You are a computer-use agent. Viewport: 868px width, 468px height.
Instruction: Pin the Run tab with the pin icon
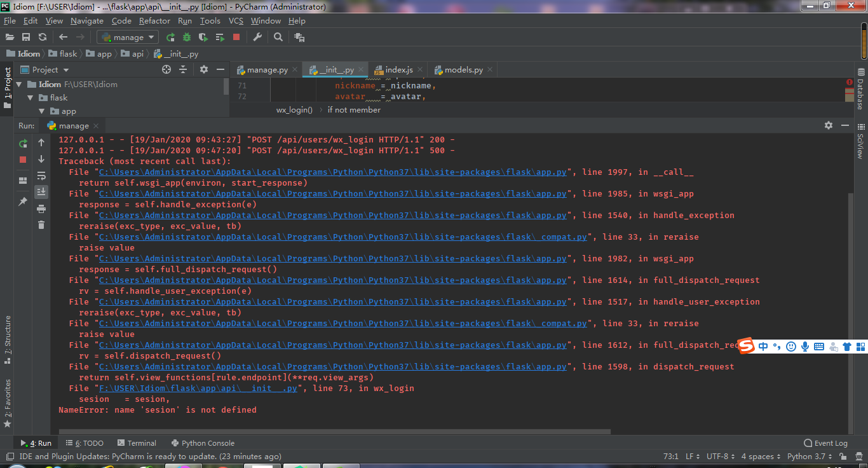[23, 202]
